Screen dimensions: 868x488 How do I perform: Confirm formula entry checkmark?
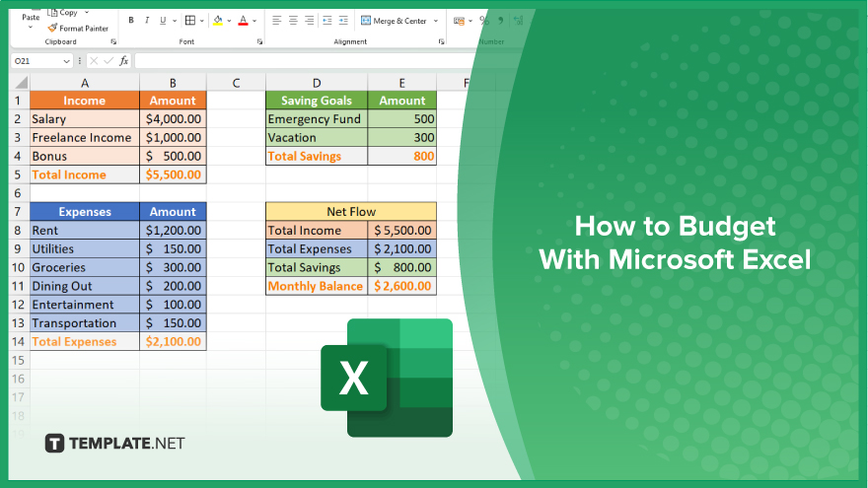(108, 61)
